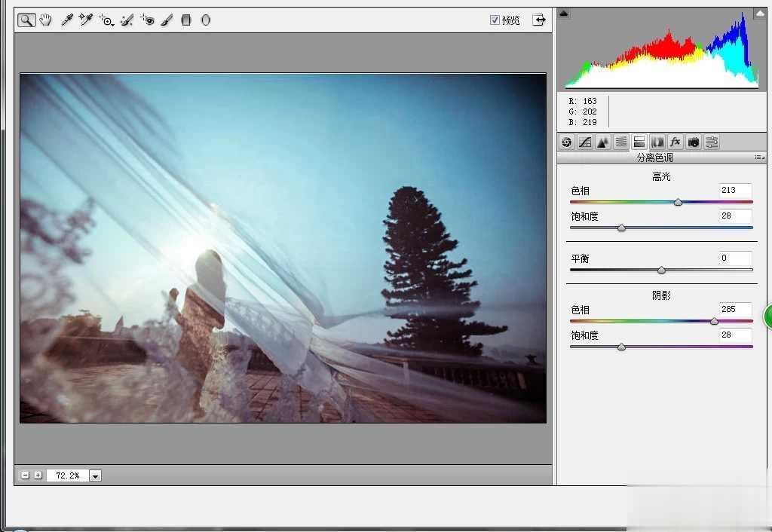Image resolution: width=772 pixels, height=532 pixels.
Task: Toggle full screen mode icon
Action: (538, 20)
